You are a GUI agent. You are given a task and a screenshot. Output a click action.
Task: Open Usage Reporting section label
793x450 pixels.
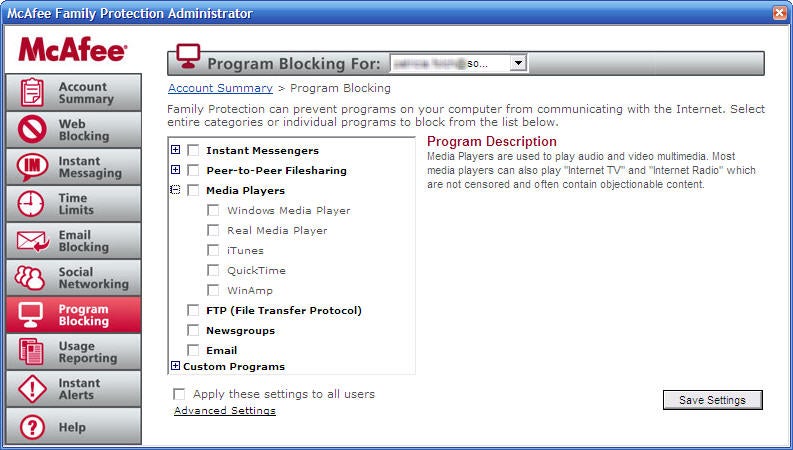coord(87,352)
